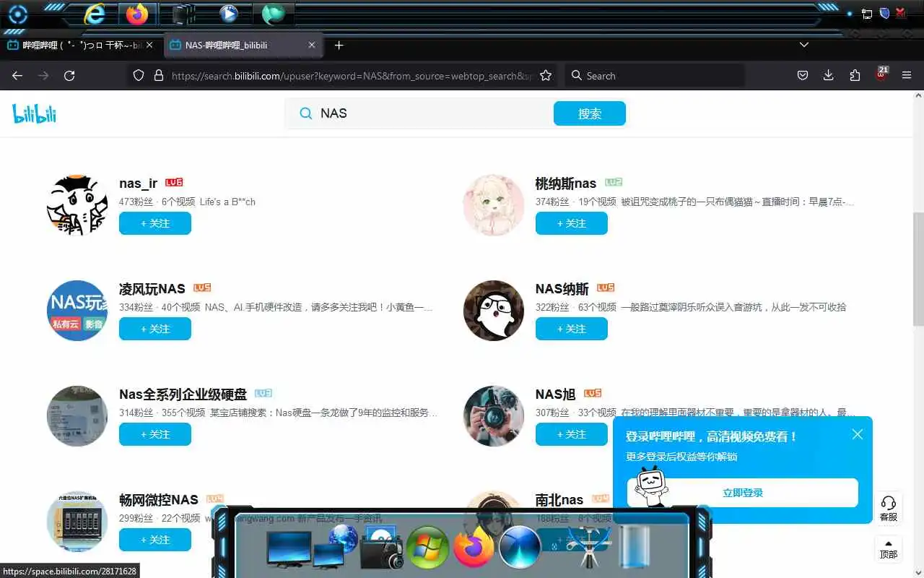Open Firefox hamburger application menu
This screenshot has width=924, height=578.
[907, 76]
